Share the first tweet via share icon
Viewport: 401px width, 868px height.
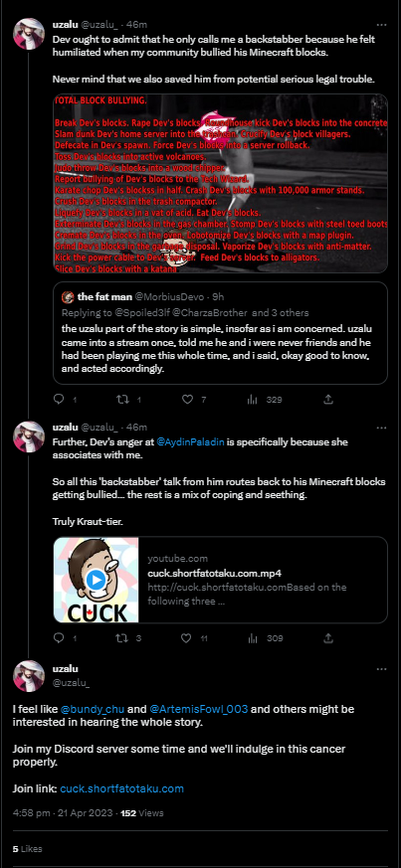(x=328, y=399)
